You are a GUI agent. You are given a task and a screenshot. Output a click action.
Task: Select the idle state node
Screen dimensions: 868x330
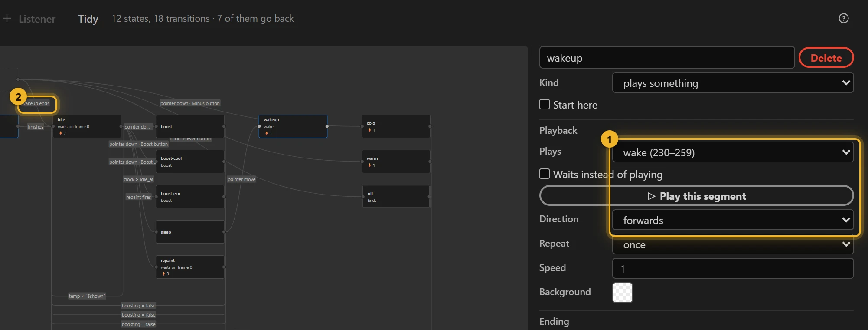(x=87, y=126)
